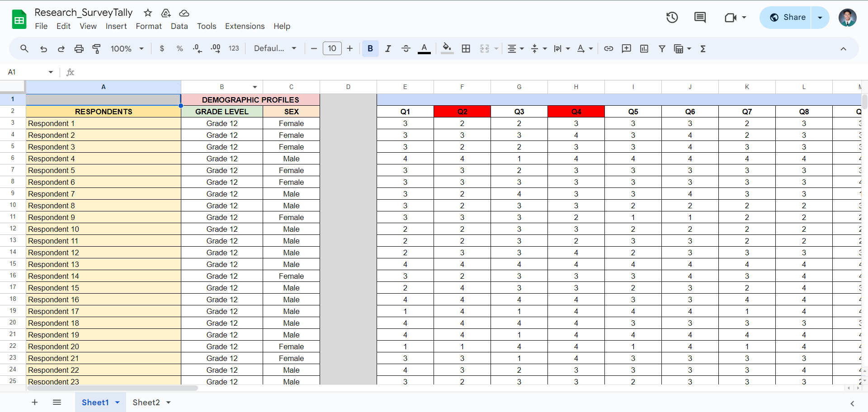Image resolution: width=868 pixels, height=412 pixels.
Task: Switch to the Sheet2 tab
Action: tap(146, 403)
